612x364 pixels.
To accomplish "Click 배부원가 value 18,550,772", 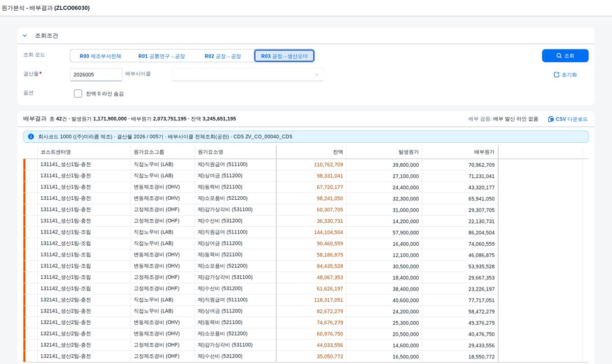I will [481, 357].
